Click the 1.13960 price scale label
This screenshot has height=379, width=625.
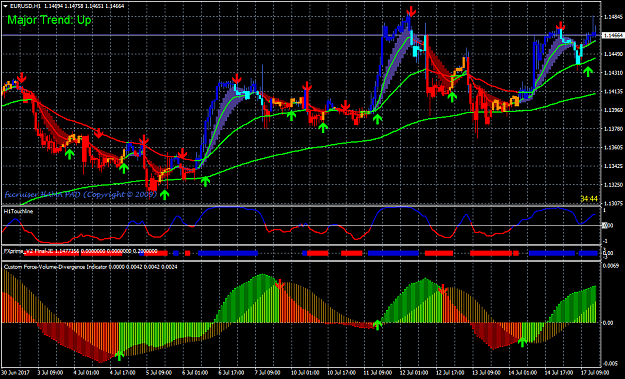point(613,110)
